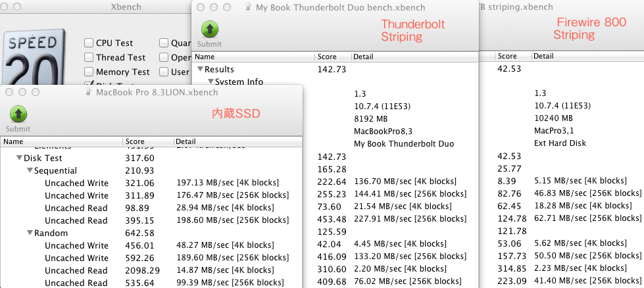Select Uncached Read row at 14.87 MB/sec
This screenshot has width=644, height=288.
tap(151, 270)
